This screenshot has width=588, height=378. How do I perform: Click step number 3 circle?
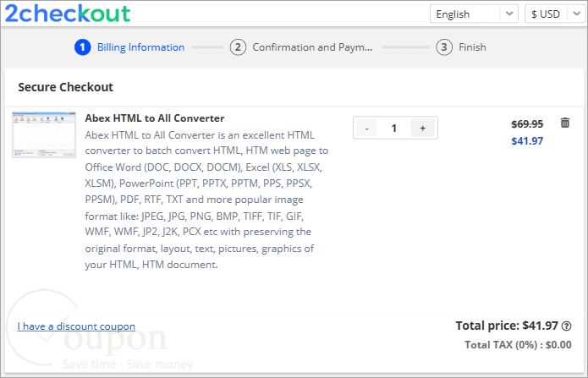coord(444,47)
